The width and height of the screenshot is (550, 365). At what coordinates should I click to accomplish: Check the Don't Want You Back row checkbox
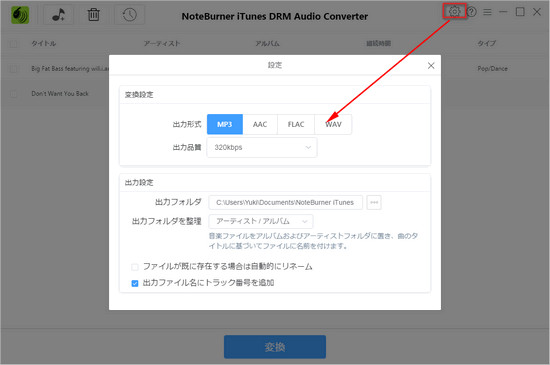[13, 94]
